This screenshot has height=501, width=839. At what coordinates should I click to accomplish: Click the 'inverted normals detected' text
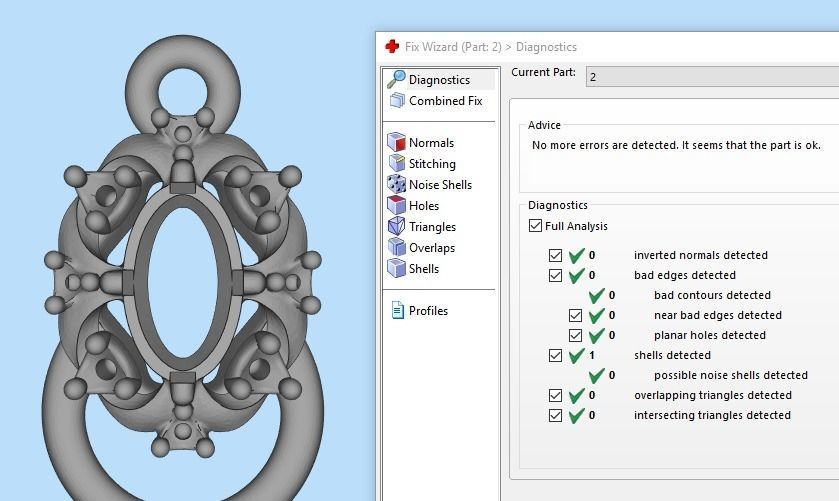point(700,255)
